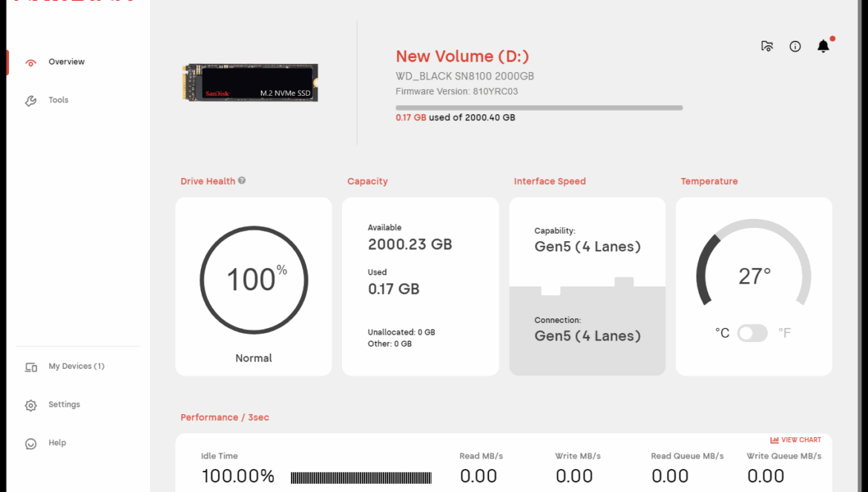Click the Capability Gen5 (4 Lanes) value

tap(588, 246)
